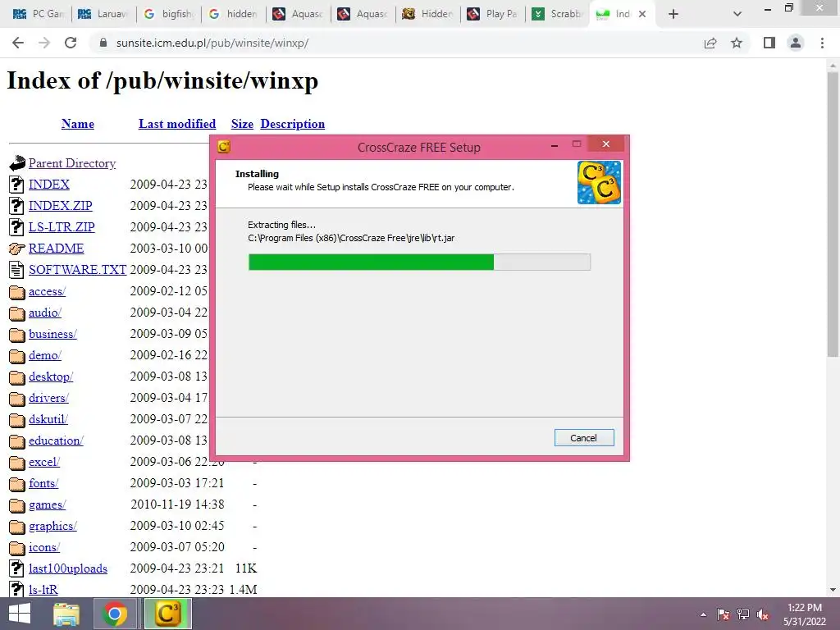Open the Parent Directory link
Screen dimensions: 840x630
tap(72, 163)
